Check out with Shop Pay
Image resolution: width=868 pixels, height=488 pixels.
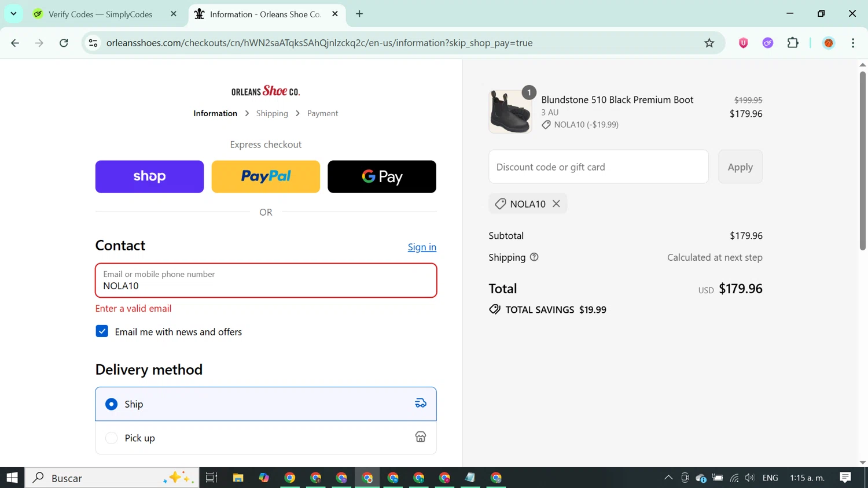(x=149, y=176)
